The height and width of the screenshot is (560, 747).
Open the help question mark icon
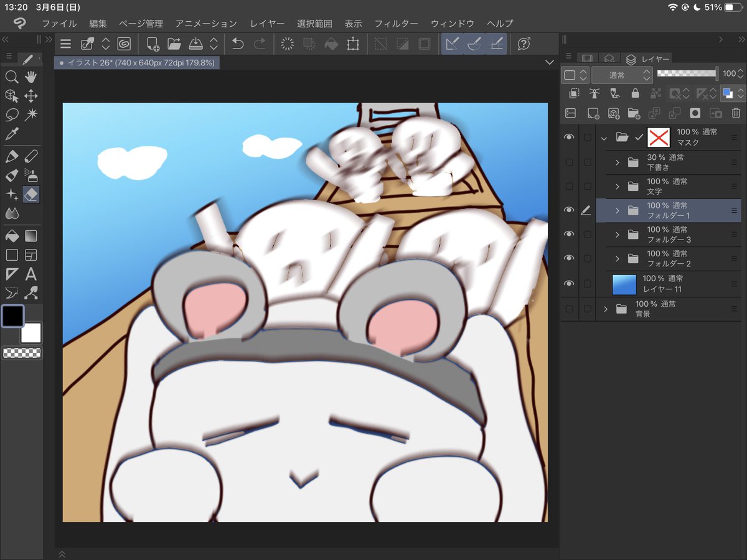point(524,44)
